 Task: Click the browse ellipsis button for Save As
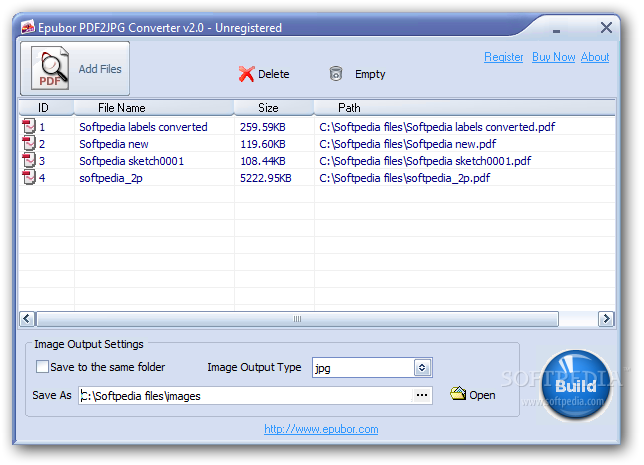pos(422,396)
